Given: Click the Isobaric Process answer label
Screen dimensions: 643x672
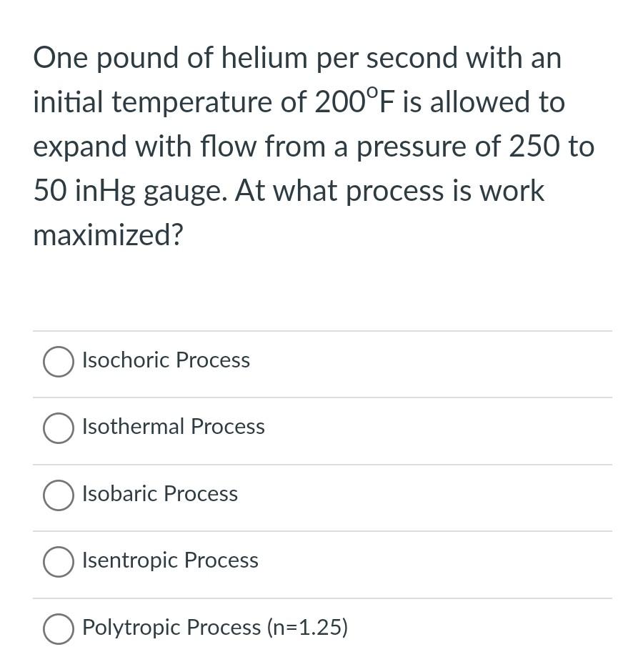Looking at the screenshot, I should tap(160, 495).
